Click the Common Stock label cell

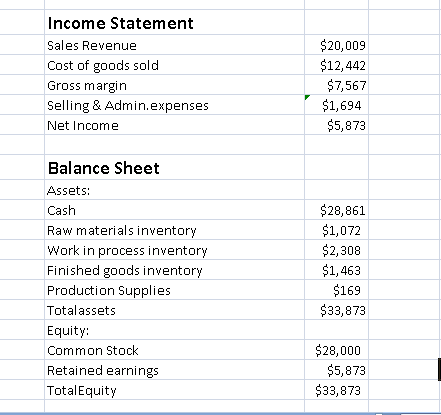click(174, 350)
